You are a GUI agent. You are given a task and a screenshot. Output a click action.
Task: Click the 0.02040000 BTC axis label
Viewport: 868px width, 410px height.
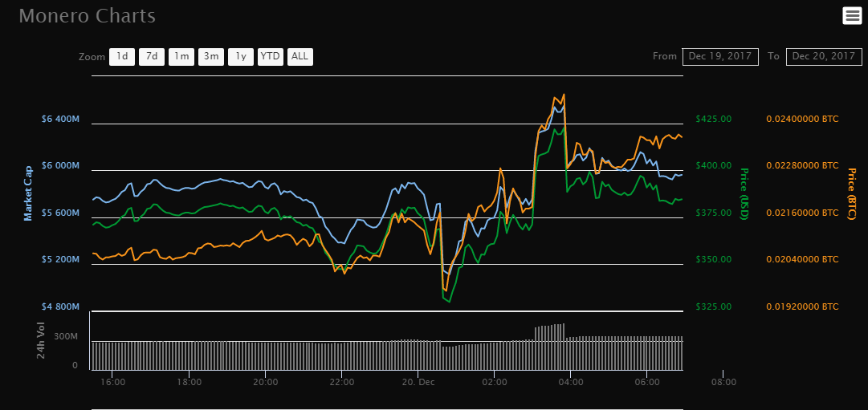point(803,259)
